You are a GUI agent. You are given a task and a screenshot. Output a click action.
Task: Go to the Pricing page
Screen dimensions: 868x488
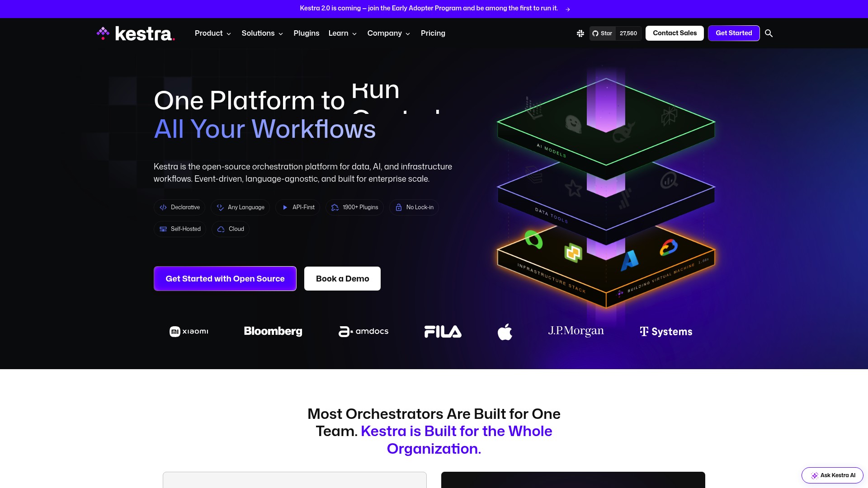(433, 33)
